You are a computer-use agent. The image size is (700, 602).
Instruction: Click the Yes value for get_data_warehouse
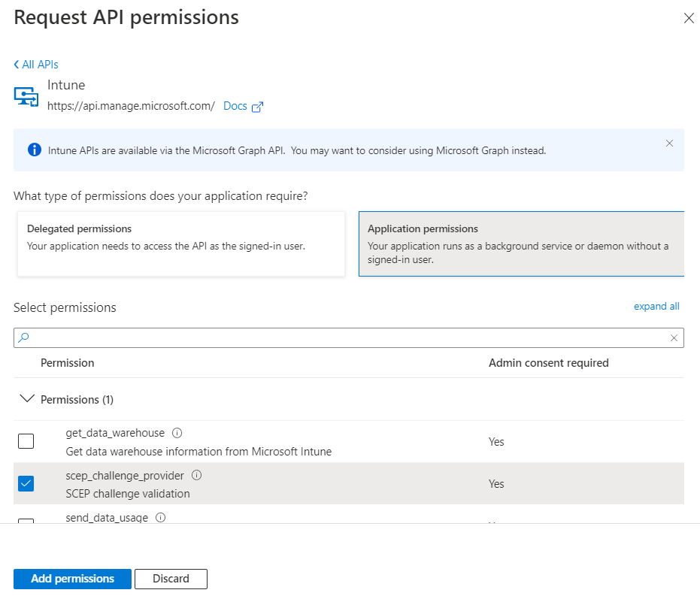click(496, 442)
